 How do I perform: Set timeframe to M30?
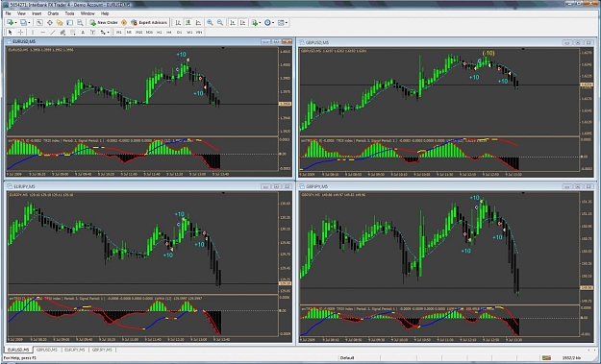[149, 32]
